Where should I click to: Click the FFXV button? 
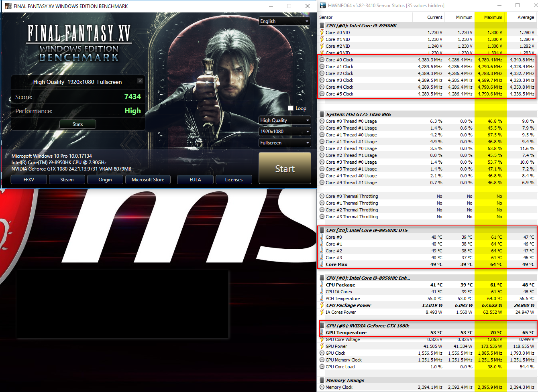pyautogui.click(x=29, y=180)
